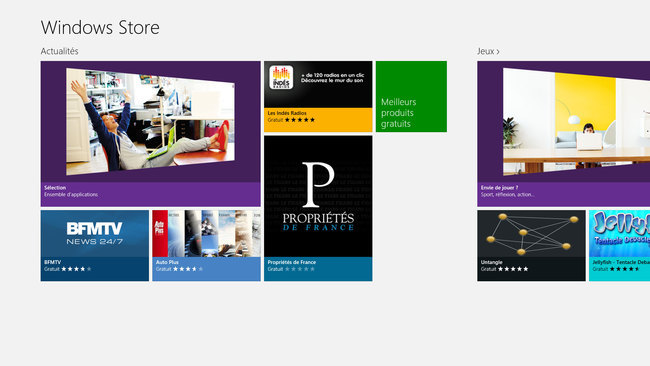Open the Envie de jouer games tile
Screen dimensions: 650x366
(563, 133)
